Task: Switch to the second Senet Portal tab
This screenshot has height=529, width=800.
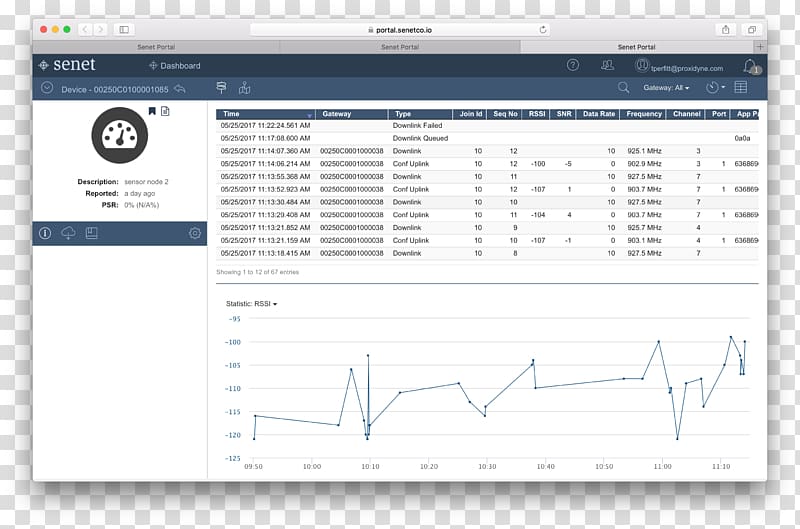Action: click(400, 47)
